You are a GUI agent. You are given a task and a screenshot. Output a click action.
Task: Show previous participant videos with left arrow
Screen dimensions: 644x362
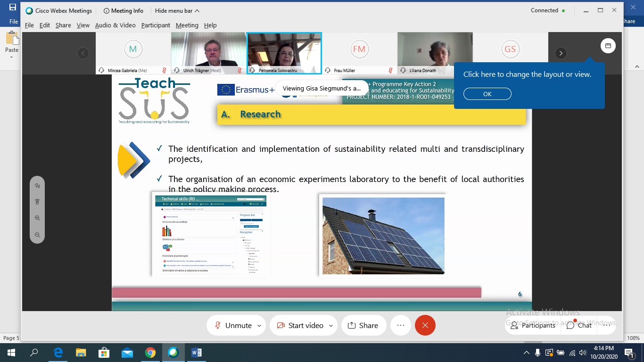point(83,53)
